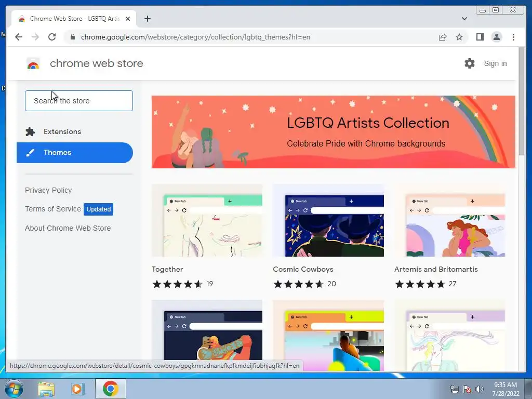The image size is (532, 399).
Task: Open the Artemis and Britomartis thumbnail
Action: tap(450, 220)
